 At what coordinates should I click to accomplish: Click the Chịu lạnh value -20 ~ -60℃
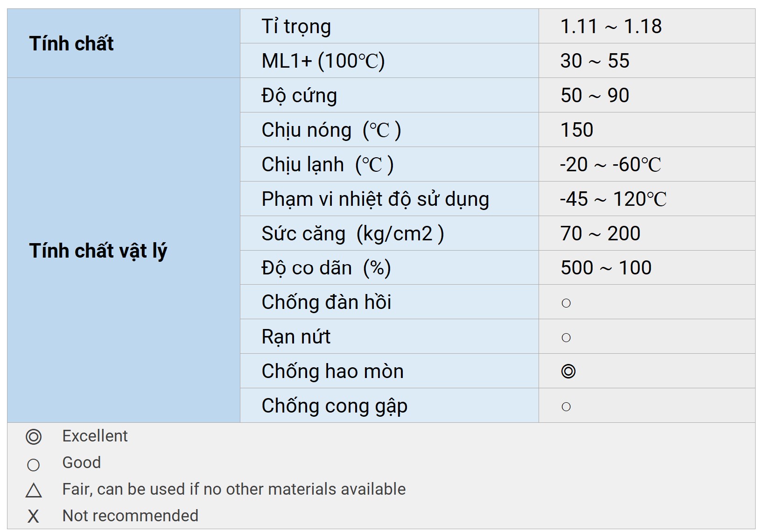coord(610,165)
